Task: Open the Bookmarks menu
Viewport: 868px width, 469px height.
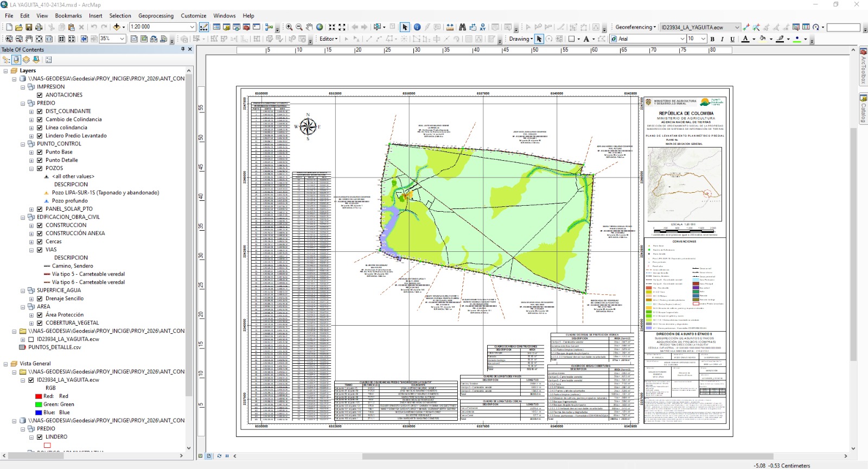Action: point(68,16)
